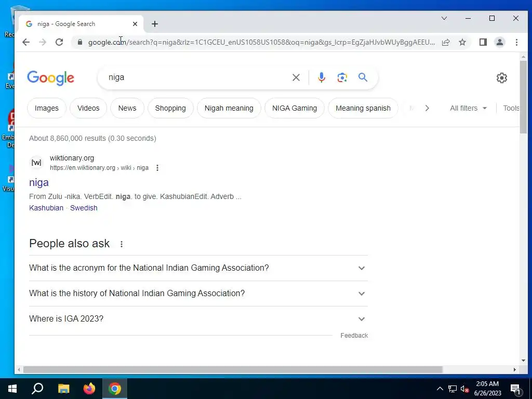Open the notification center icon
The height and width of the screenshot is (399, 532).
(516, 390)
